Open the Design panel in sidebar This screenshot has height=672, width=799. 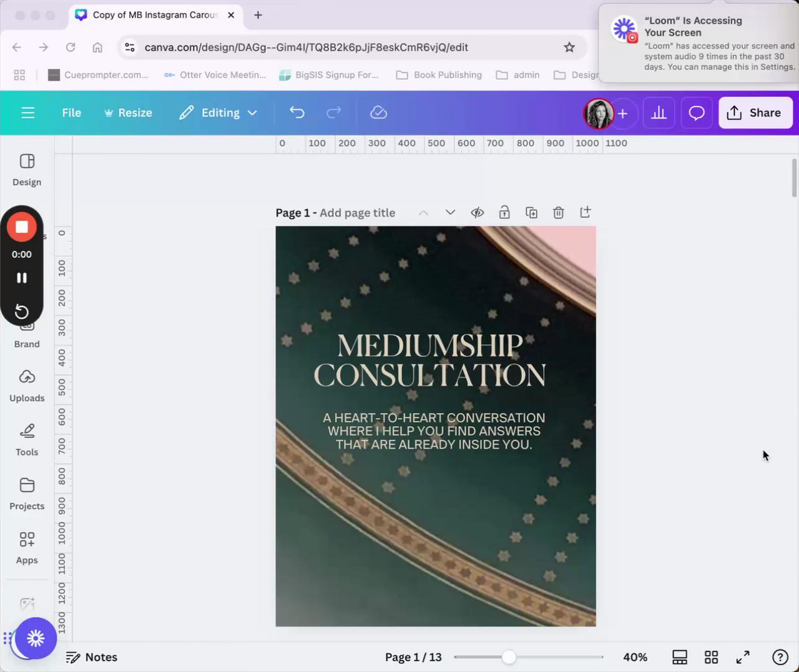pos(27,170)
